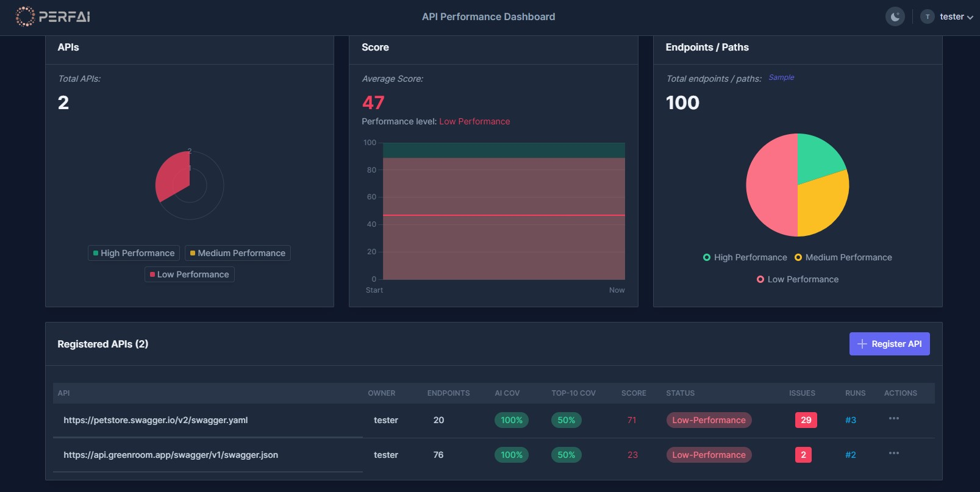Open actions menu for petstore API
The height and width of the screenshot is (492, 980).
[893, 419]
